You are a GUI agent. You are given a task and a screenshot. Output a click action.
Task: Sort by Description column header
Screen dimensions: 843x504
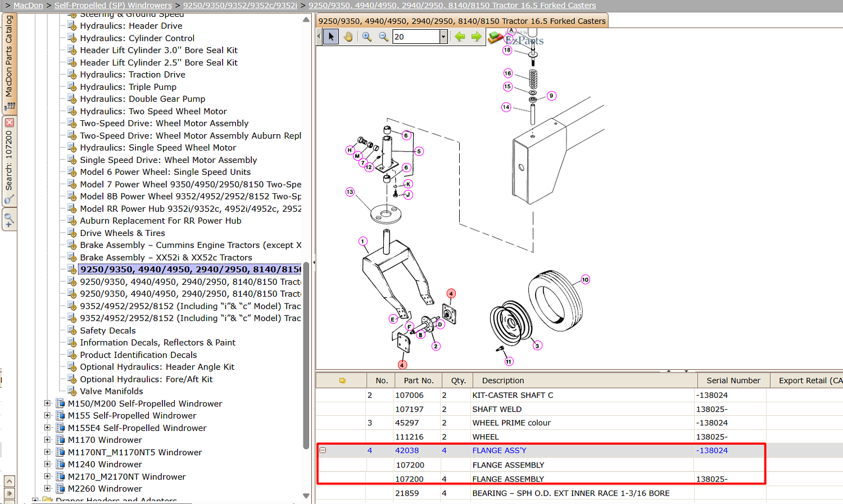[585, 380]
